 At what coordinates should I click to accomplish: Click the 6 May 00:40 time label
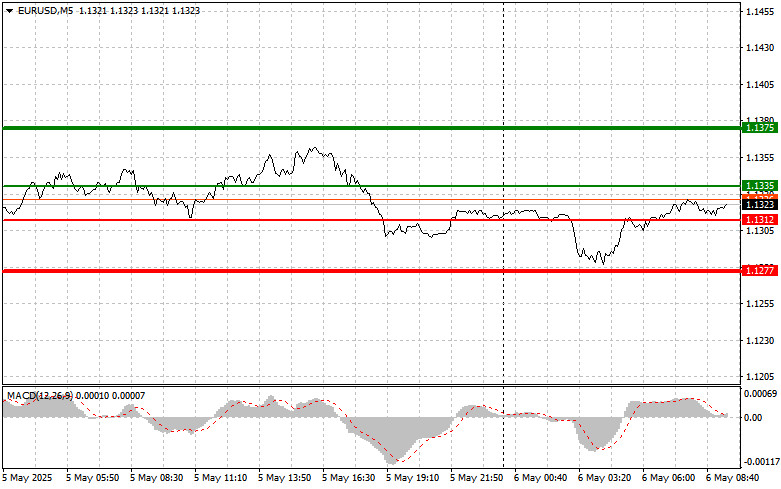point(540,478)
